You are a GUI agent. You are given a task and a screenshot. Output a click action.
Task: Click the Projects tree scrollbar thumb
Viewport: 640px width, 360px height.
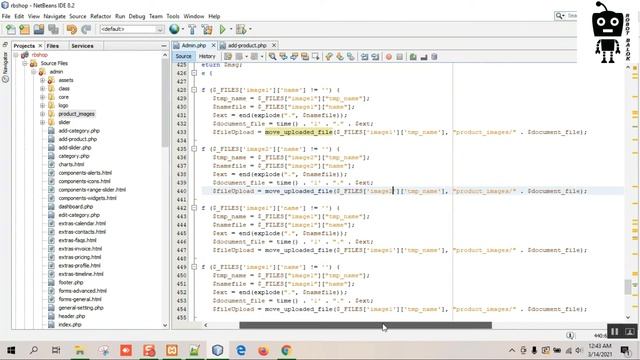[165, 103]
